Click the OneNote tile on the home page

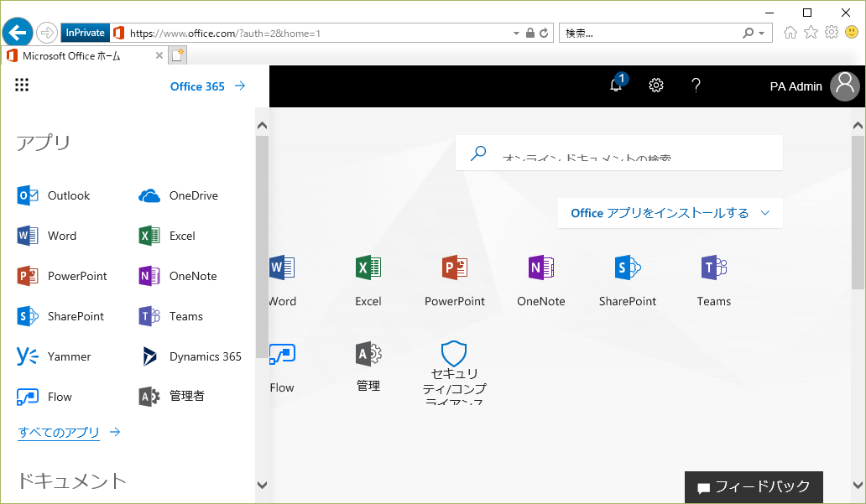click(541, 280)
